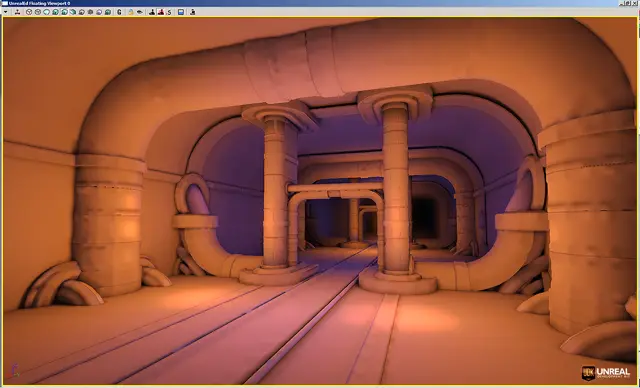The image size is (640, 388).
Task: Toggle Game View with the G icon
Action: 119,12
